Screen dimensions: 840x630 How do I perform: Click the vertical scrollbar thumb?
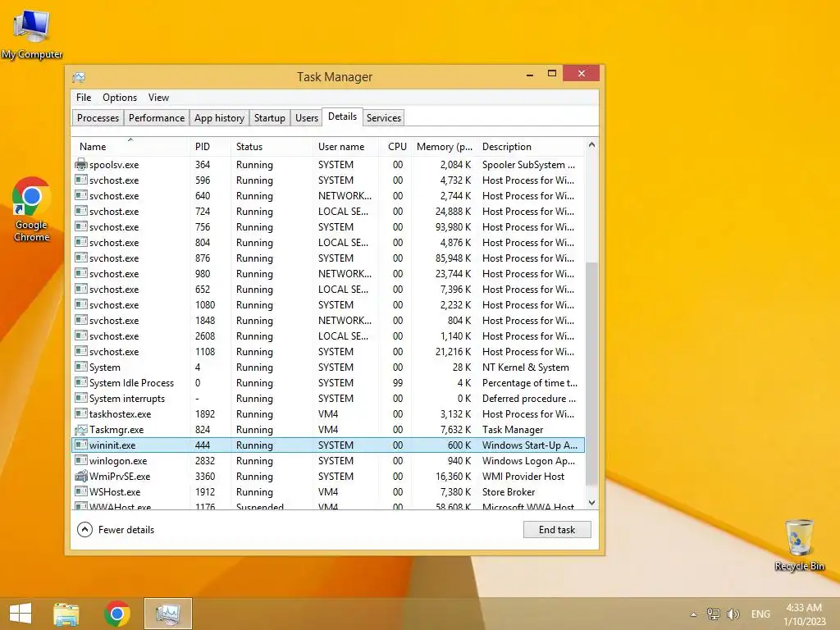[592, 374]
